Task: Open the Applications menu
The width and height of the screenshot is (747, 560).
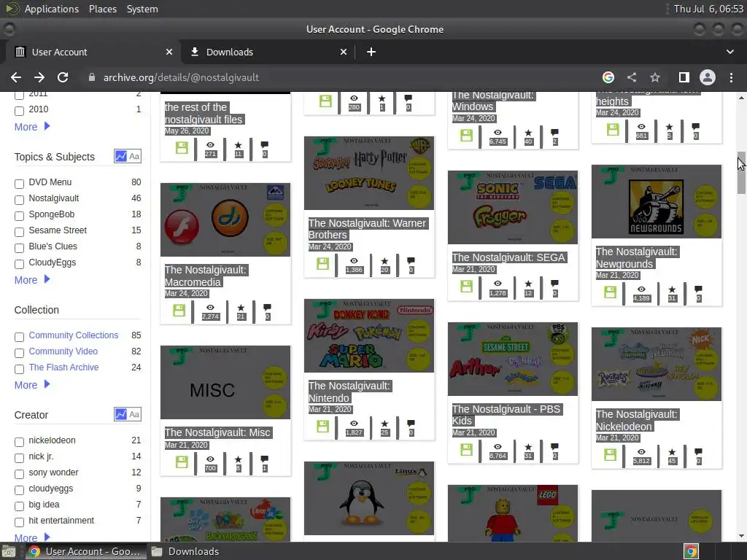Action: [x=52, y=9]
